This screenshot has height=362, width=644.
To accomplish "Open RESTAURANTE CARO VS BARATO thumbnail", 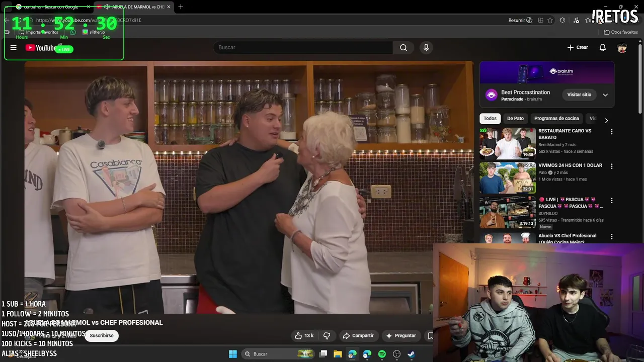I will point(508,143).
